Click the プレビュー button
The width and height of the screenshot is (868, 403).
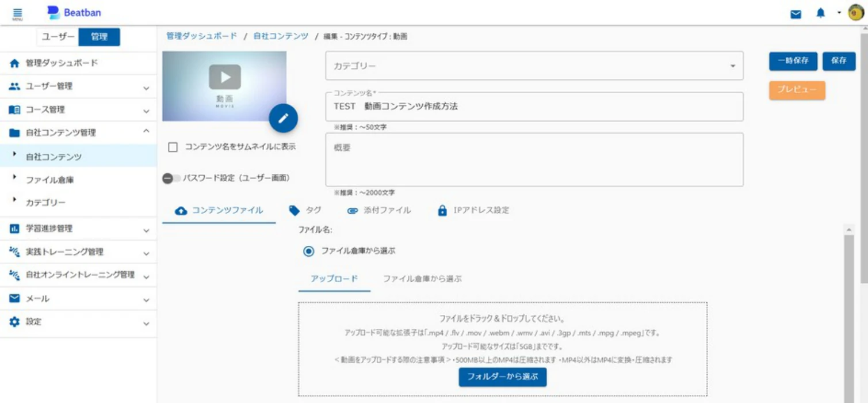[x=797, y=90]
